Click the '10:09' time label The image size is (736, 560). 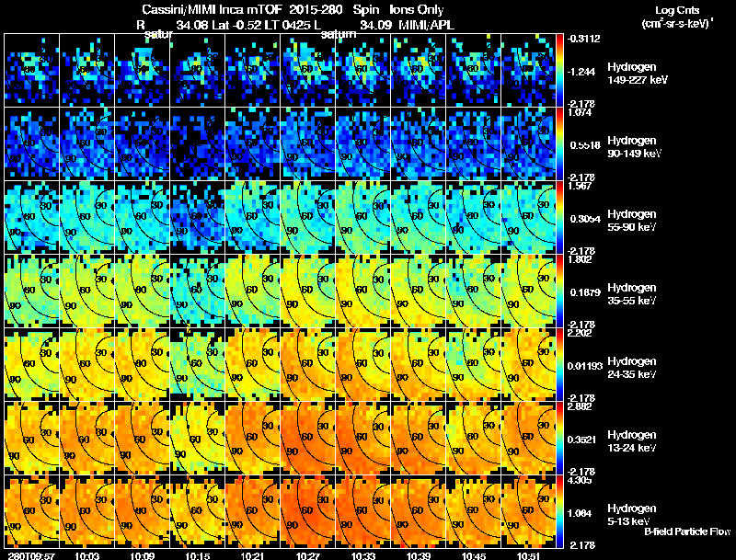[x=143, y=555]
